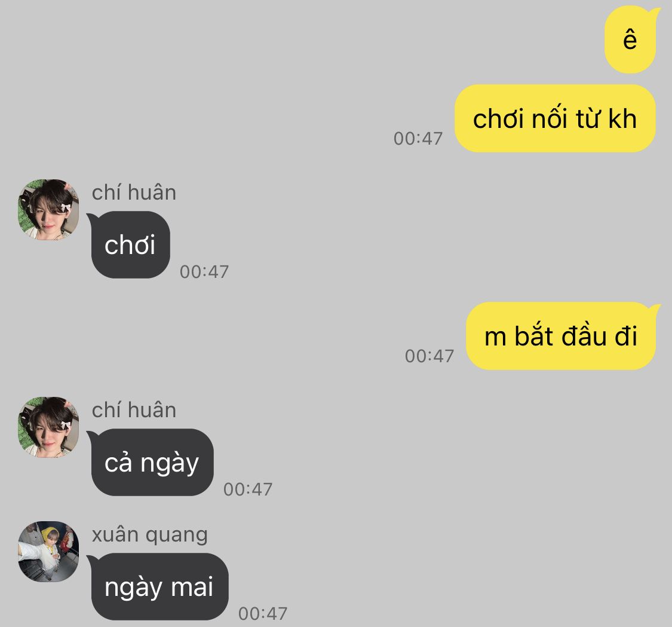Screen dimensions: 672x627
Task: Tap sender name chí huân above "chơi"
Action: pyautogui.click(x=134, y=192)
